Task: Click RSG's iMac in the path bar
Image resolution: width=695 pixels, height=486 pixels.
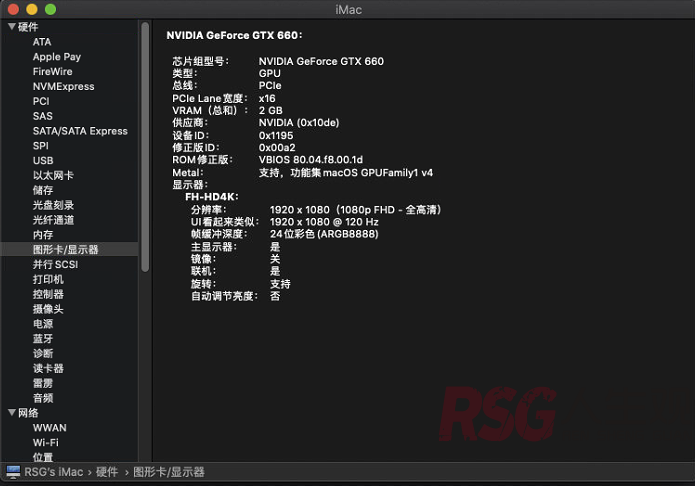Action: [54, 472]
